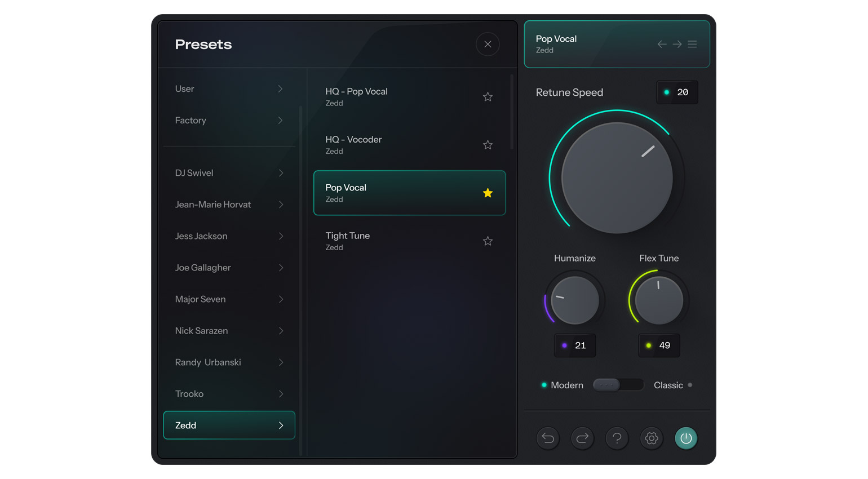Open settings via the gear icon
Image resolution: width=868 pixels, height=479 pixels.
[652, 438]
